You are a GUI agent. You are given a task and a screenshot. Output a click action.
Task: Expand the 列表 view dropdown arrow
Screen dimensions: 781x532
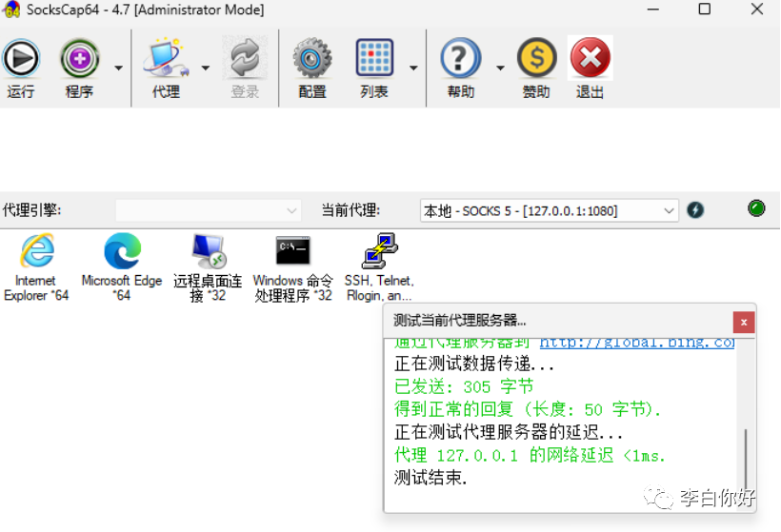click(413, 68)
